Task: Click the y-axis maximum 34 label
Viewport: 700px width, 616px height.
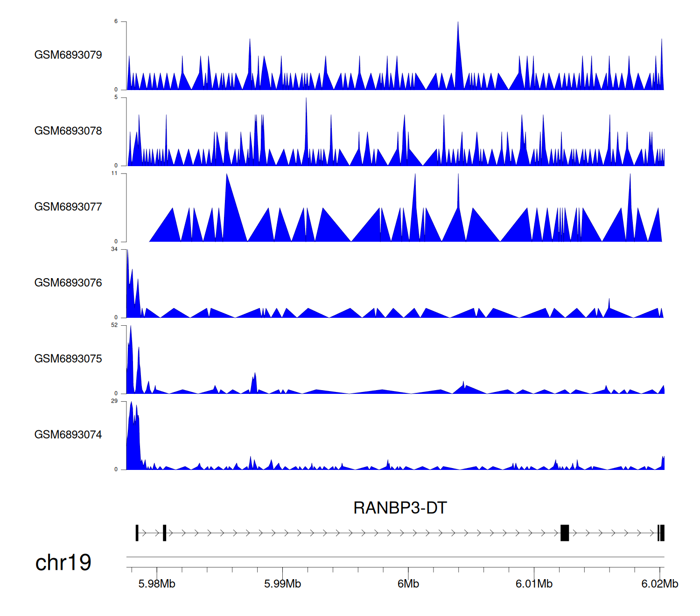Action: 114,249
